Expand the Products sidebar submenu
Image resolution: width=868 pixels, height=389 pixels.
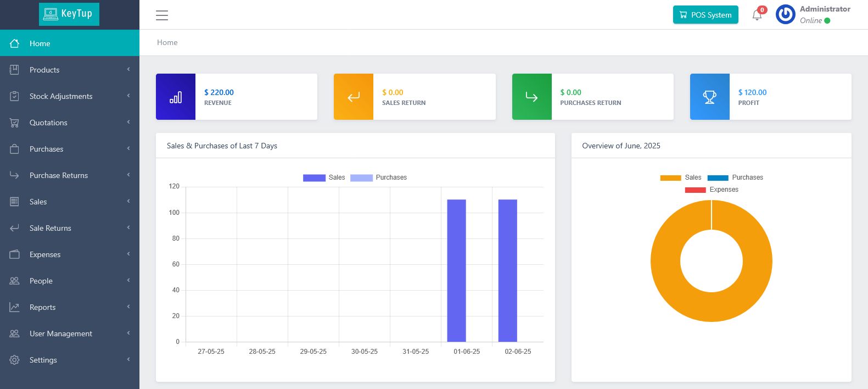[x=70, y=70]
